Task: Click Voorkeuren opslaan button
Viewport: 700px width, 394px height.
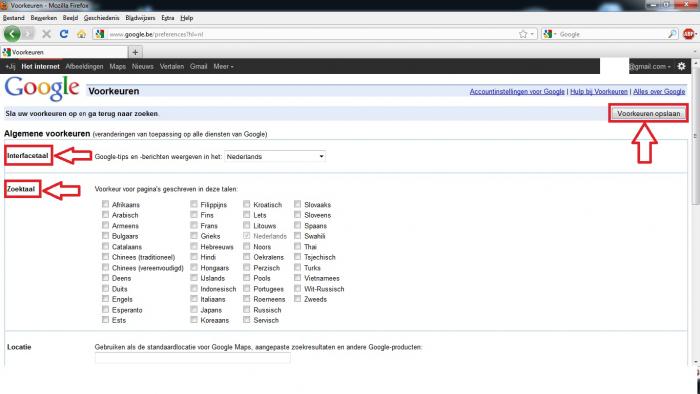Action: tap(648, 113)
